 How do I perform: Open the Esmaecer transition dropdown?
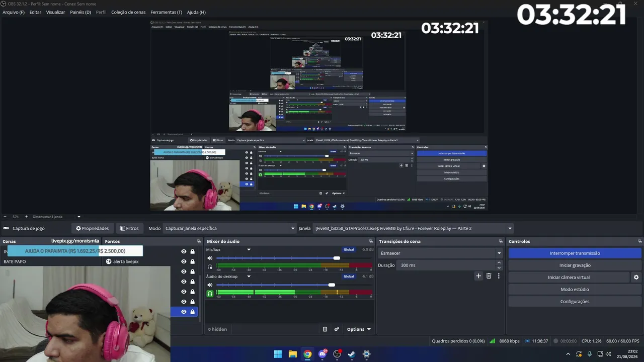[x=440, y=253]
